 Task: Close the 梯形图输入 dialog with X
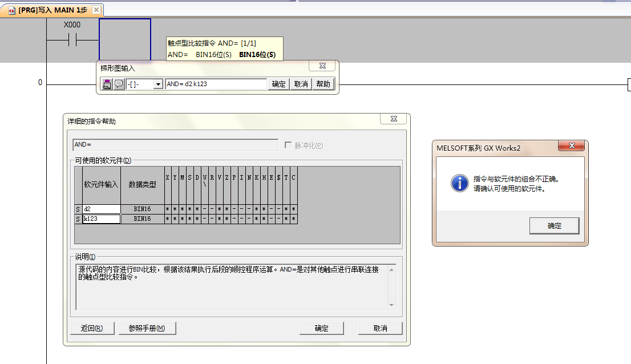click(x=322, y=66)
